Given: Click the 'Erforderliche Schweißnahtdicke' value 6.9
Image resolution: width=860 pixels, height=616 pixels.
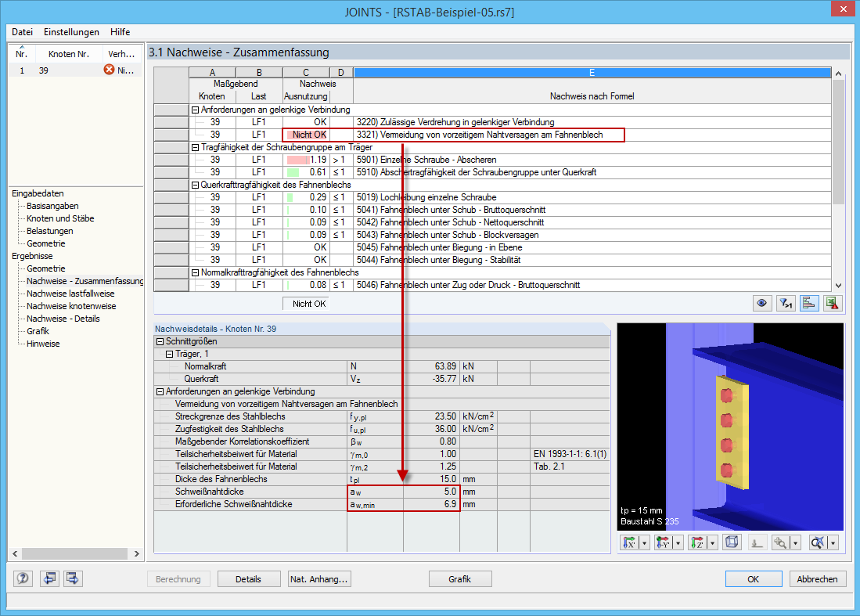Looking at the screenshot, I should coord(432,505).
